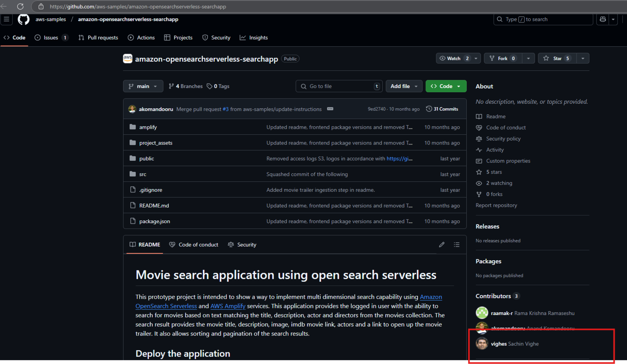627x364 pixels.
Task: Click the Report repository link
Action: (x=496, y=205)
